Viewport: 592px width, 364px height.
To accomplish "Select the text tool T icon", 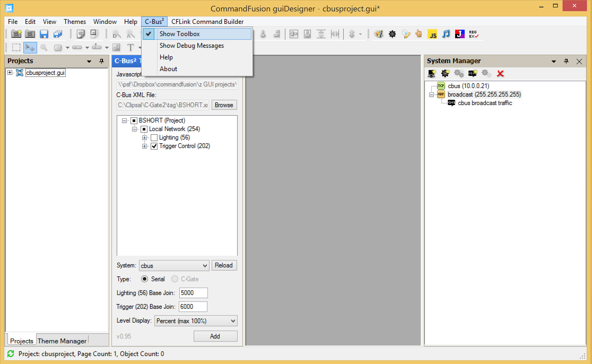I will tap(130, 48).
